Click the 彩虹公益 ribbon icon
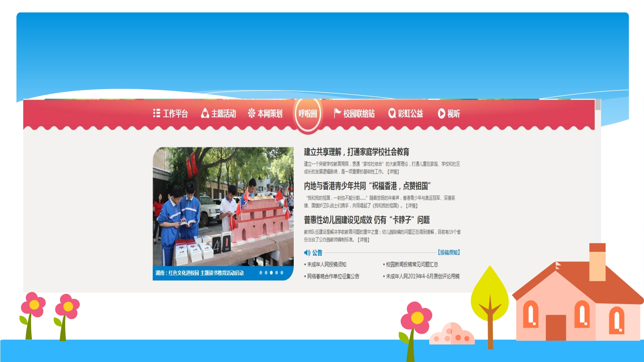Screen dimensions: 644x362 [x=392, y=113]
